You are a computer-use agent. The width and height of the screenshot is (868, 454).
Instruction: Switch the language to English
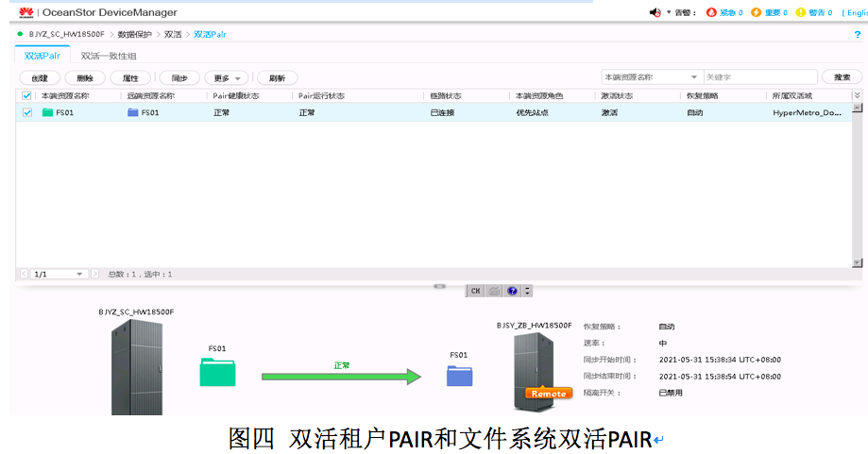pos(857,12)
